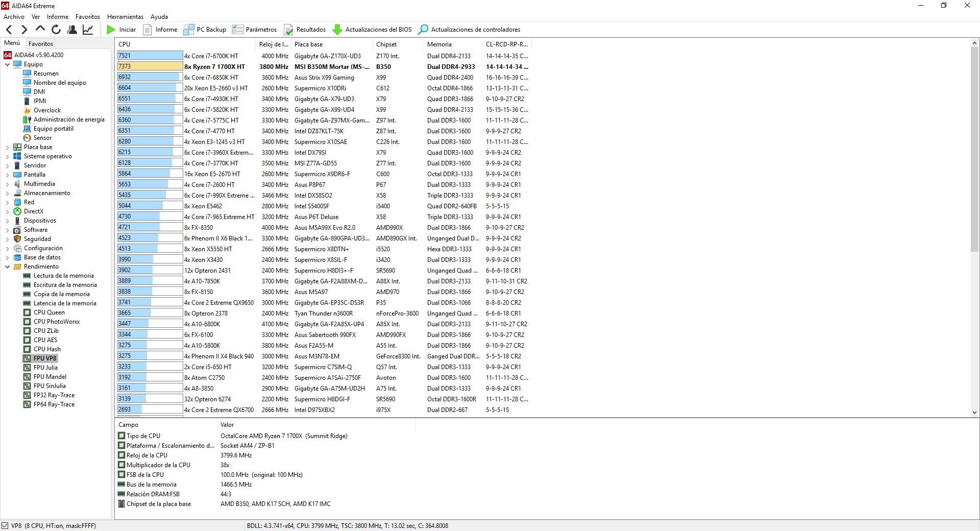Select FP64 Ray-Trace benchmark
The height and width of the screenshot is (531, 980).
tap(49, 404)
